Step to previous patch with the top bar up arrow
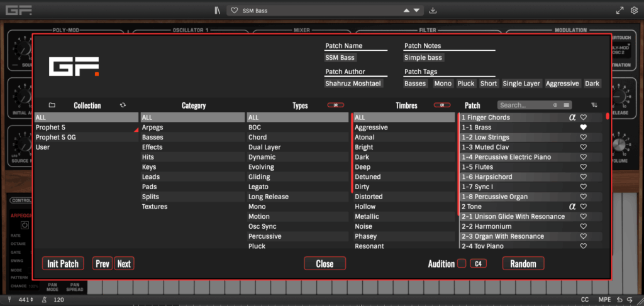644x306 pixels. click(x=407, y=11)
